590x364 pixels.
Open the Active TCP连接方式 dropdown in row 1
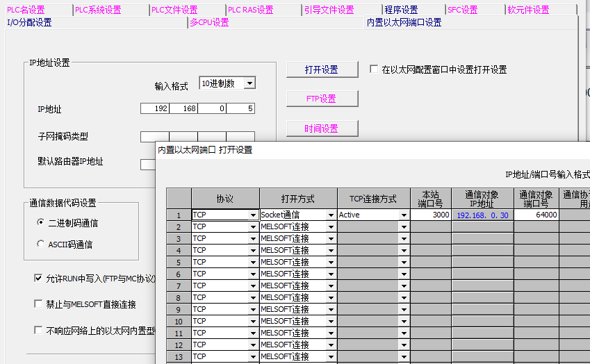click(404, 215)
